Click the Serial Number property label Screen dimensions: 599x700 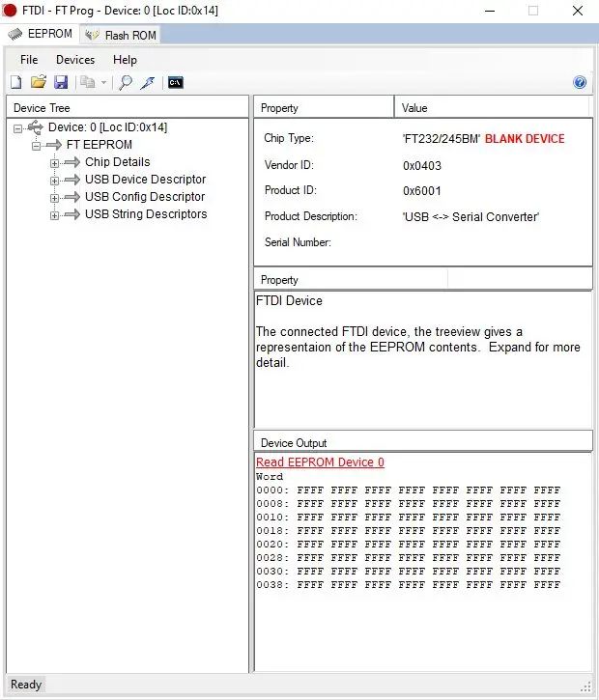click(x=298, y=242)
